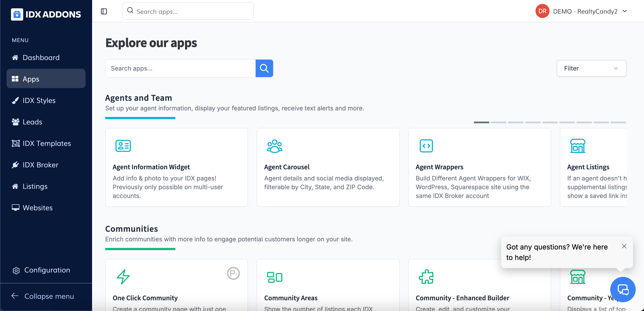Image resolution: width=644 pixels, height=311 pixels.
Task: Jump to second carousel page indicator
Action: [498, 122]
